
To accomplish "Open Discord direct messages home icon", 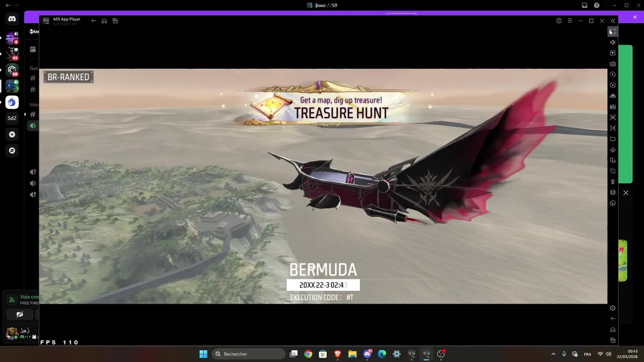I will click(x=12, y=19).
